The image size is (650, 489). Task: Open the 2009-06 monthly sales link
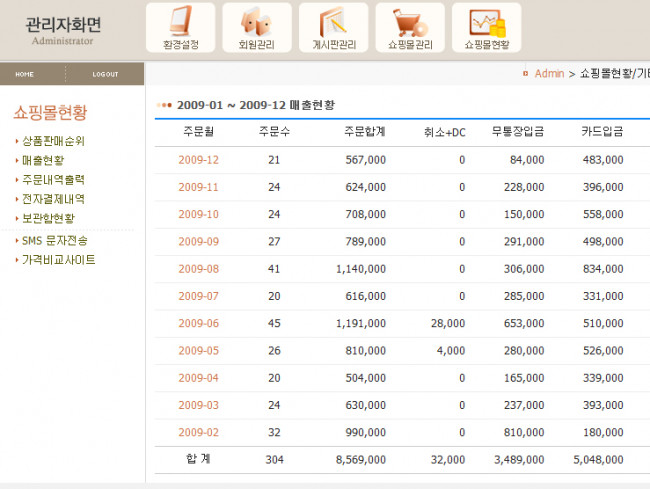tap(198, 323)
